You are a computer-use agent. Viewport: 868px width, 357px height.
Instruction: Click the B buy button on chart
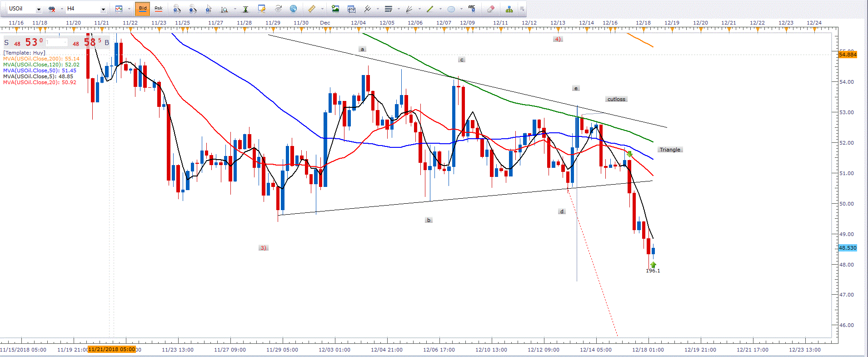point(107,43)
